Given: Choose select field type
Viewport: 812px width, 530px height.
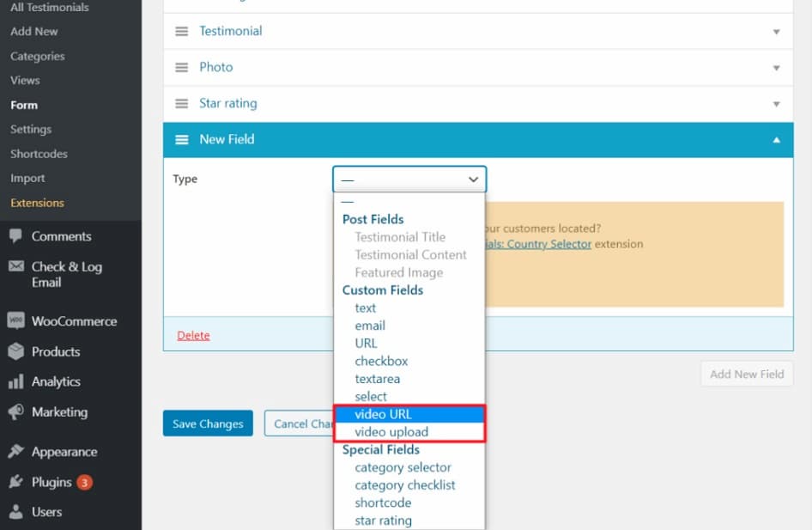Looking at the screenshot, I should [370, 396].
